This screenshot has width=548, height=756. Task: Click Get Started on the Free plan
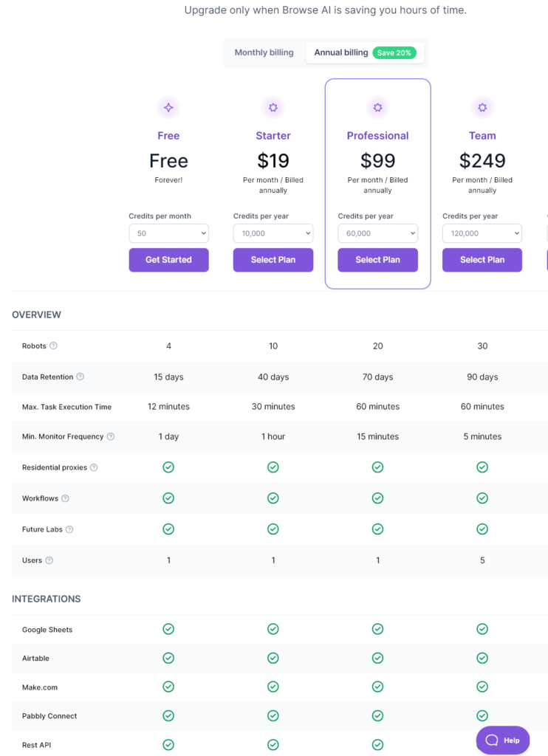click(x=169, y=260)
